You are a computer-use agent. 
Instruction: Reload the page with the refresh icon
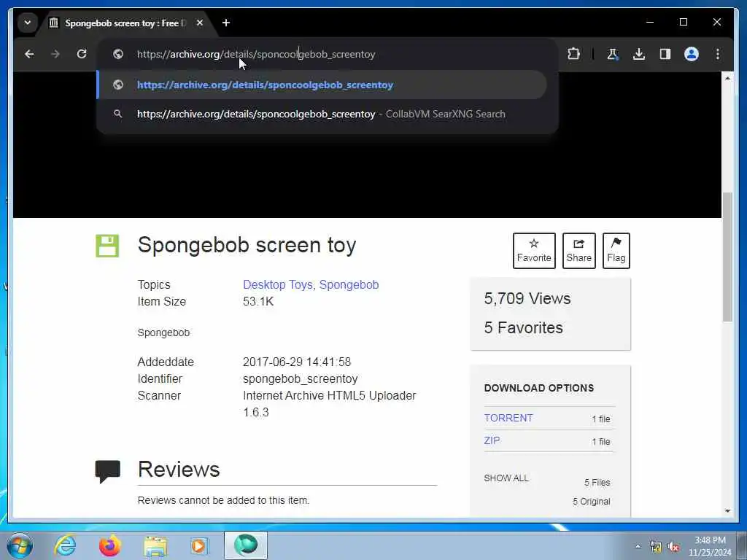click(x=82, y=54)
